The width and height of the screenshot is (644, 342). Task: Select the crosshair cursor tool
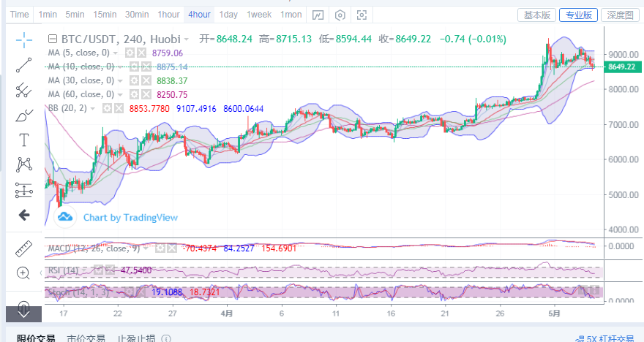pyautogui.click(x=24, y=40)
